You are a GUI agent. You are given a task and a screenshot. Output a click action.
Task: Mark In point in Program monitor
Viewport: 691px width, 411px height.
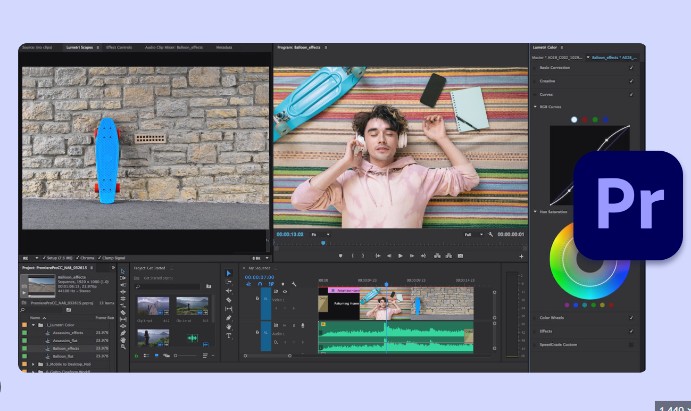pos(352,256)
